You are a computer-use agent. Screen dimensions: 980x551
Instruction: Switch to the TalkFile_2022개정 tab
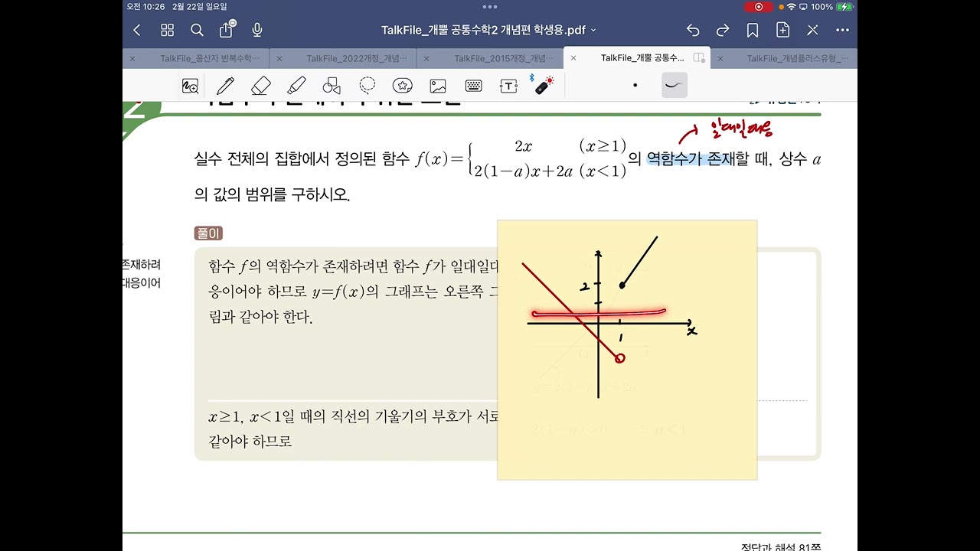(x=357, y=58)
